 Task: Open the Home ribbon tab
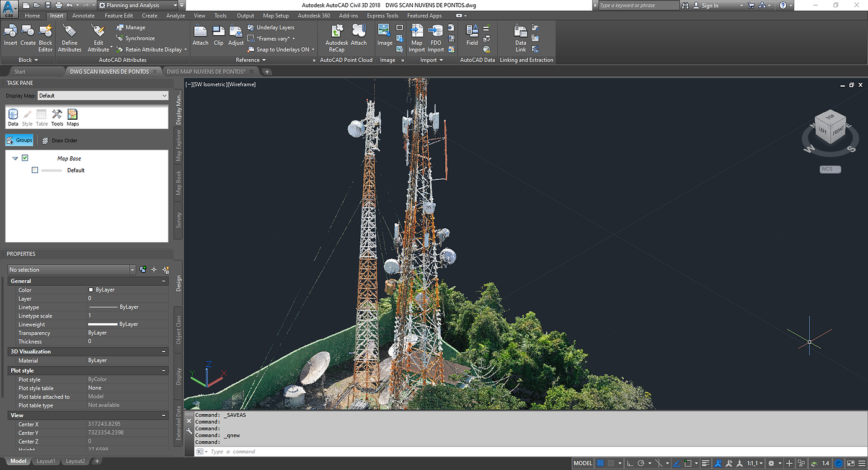pyautogui.click(x=32, y=16)
